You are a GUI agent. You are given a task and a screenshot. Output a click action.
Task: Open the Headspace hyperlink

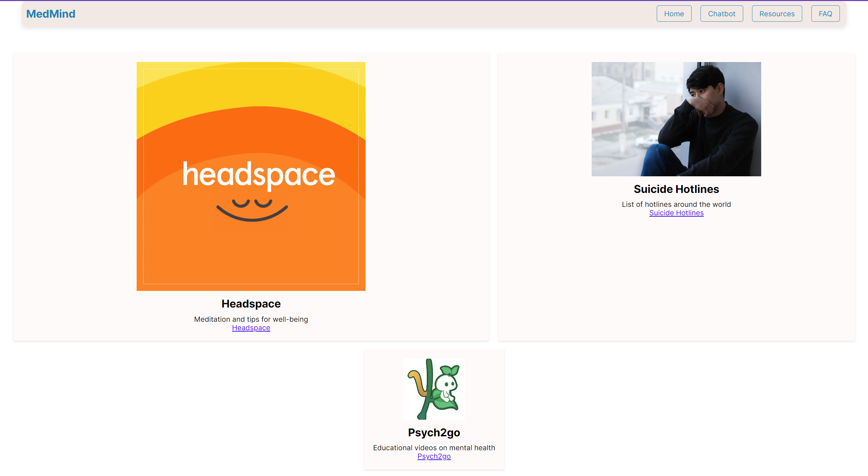coord(251,328)
